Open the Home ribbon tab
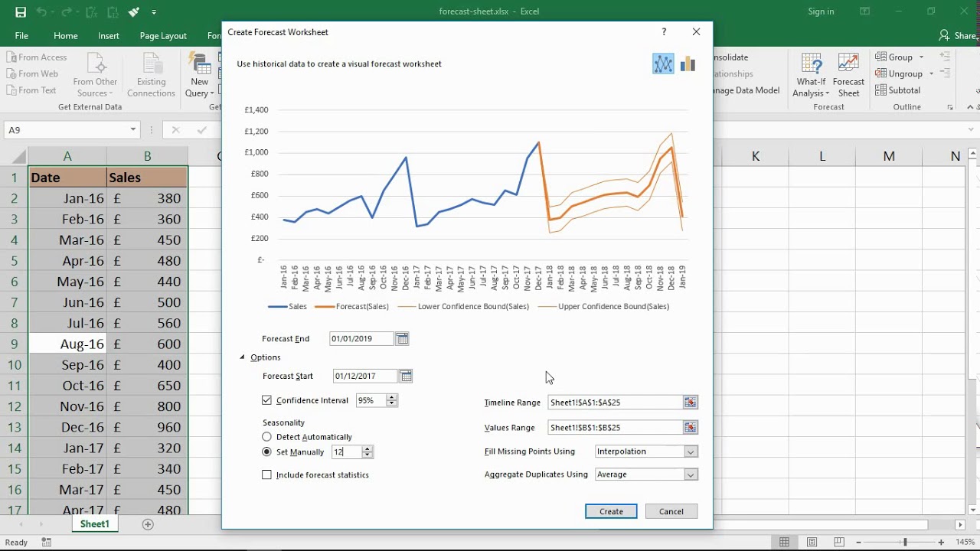 pyautogui.click(x=66, y=36)
